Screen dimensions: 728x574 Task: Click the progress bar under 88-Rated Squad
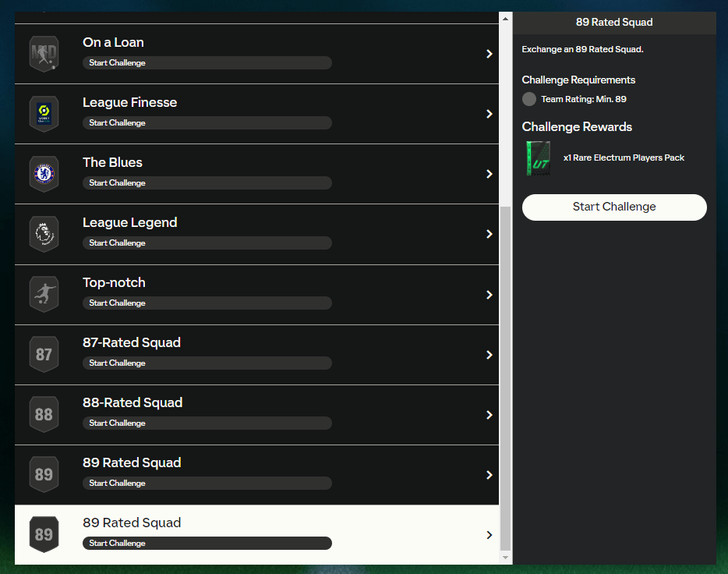[207, 423]
